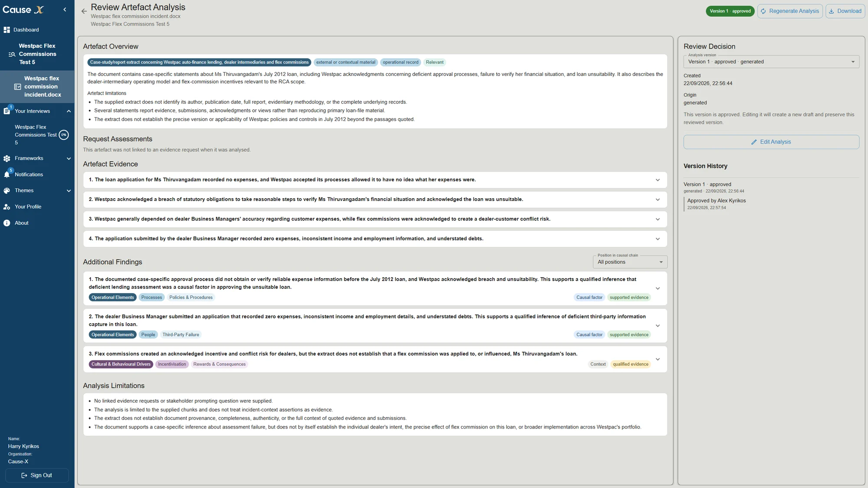
Task: Open the About info icon
Action: [x=7, y=223]
